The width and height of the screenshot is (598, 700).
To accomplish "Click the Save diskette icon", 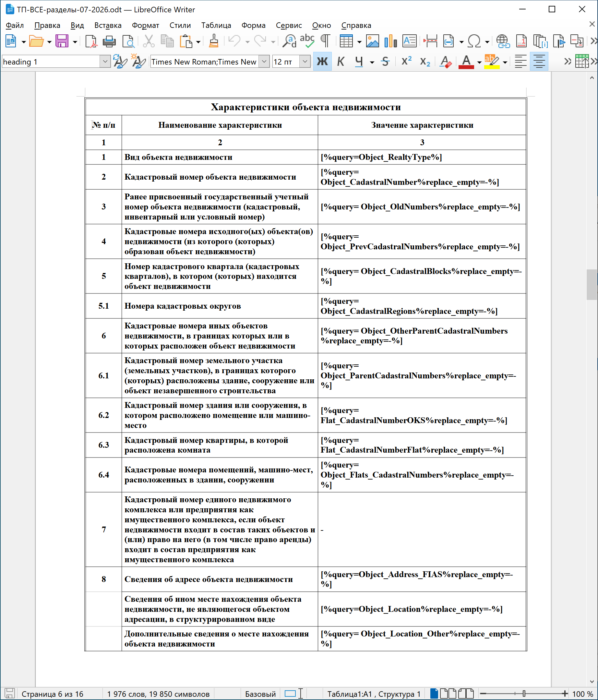I will (62, 41).
